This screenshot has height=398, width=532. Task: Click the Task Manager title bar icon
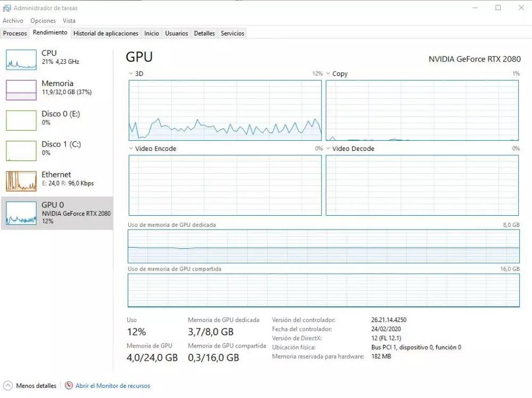coord(6,8)
